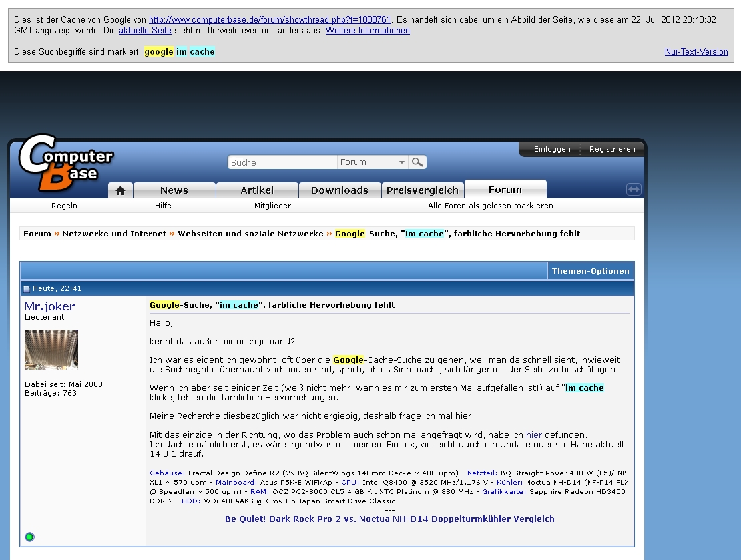Switch to the Downloads tab
The height and width of the screenshot is (560, 741).
coord(339,190)
